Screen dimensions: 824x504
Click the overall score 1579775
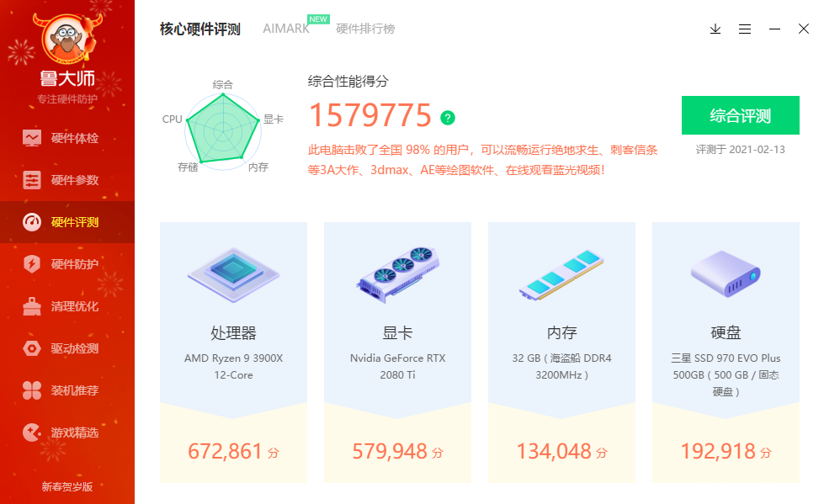tap(370, 115)
